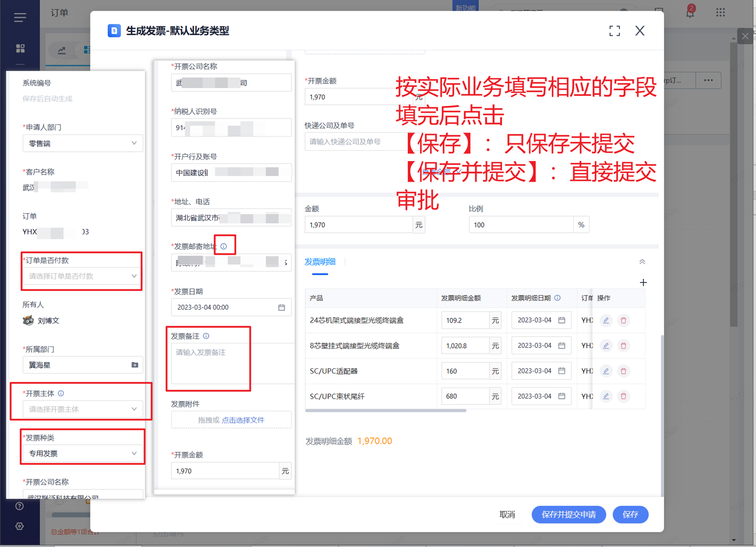This screenshot has width=756, height=547.
Task: Add a new invoice detail row with plus
Action: (643, 283)
